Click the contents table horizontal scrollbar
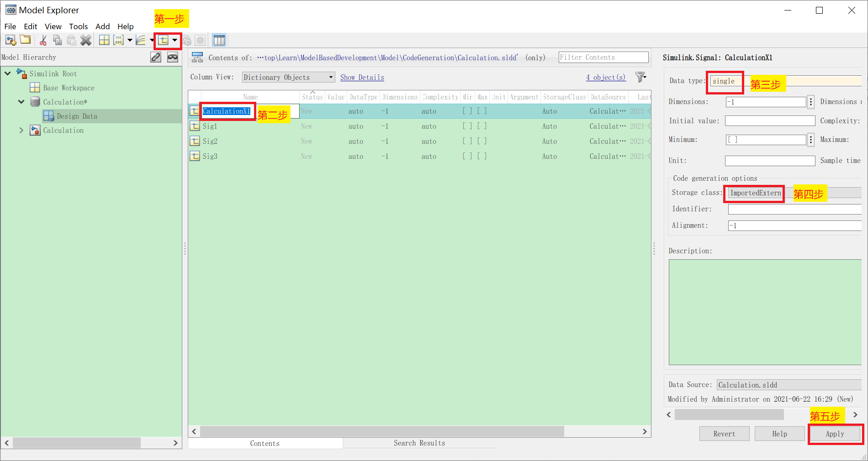 click(x=382, y=431)
